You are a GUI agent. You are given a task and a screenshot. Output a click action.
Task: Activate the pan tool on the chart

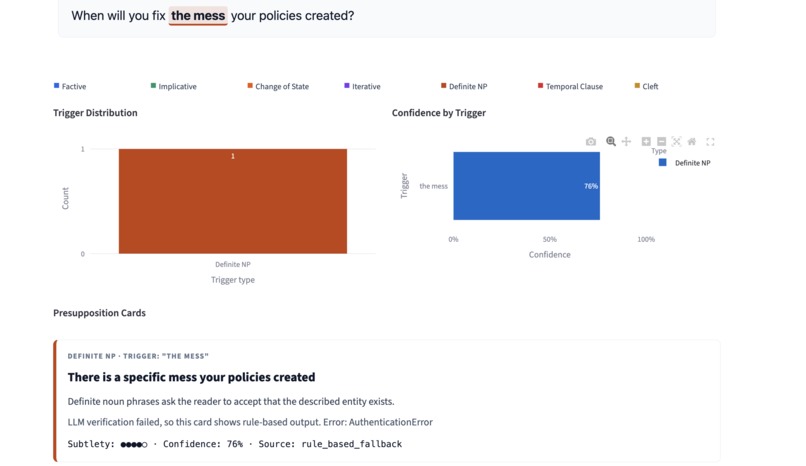pos(626,141)
